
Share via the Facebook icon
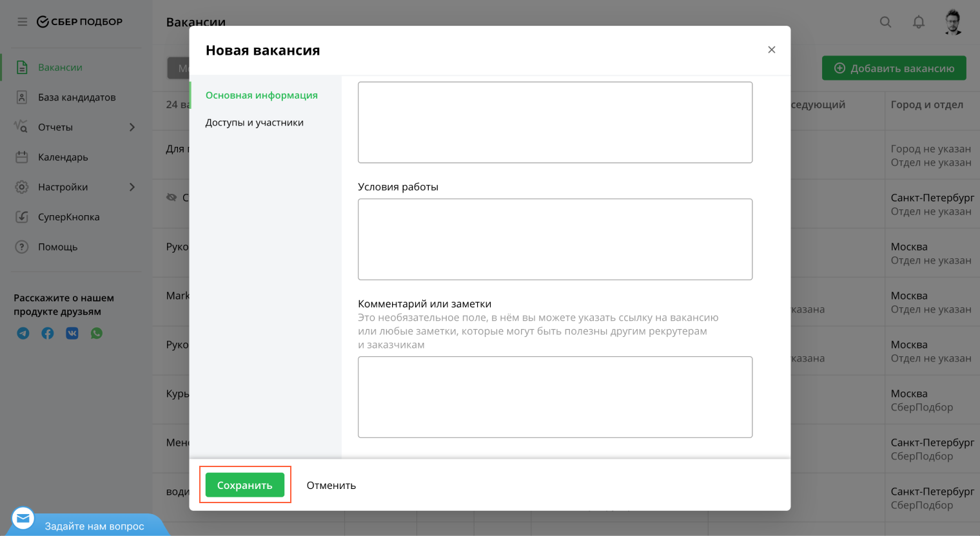click(48, 333)
